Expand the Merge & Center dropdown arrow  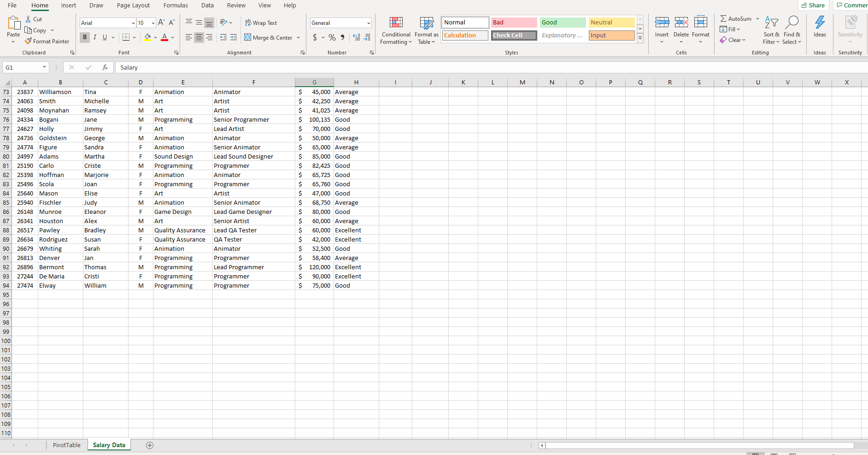click(x=299, y=38)
